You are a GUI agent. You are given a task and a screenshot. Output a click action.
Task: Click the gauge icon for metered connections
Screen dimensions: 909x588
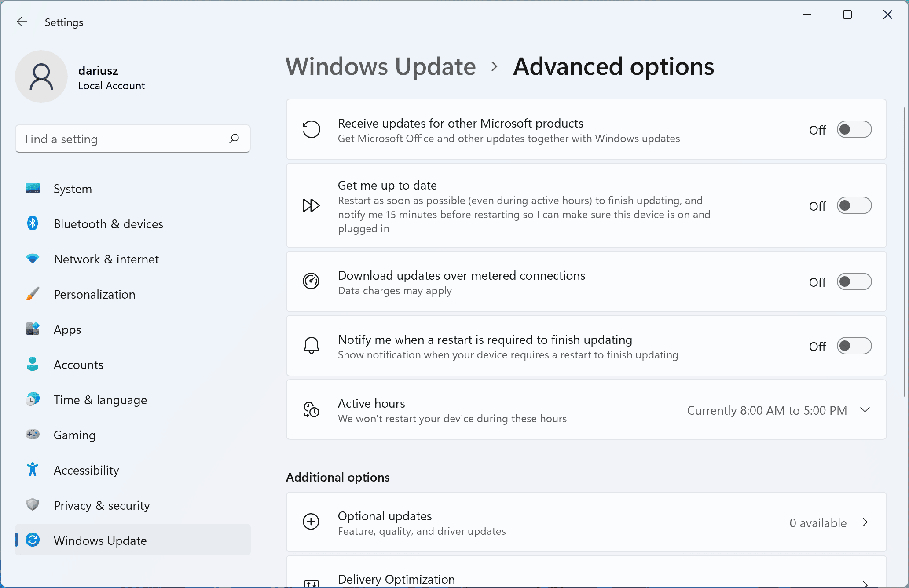311,281
